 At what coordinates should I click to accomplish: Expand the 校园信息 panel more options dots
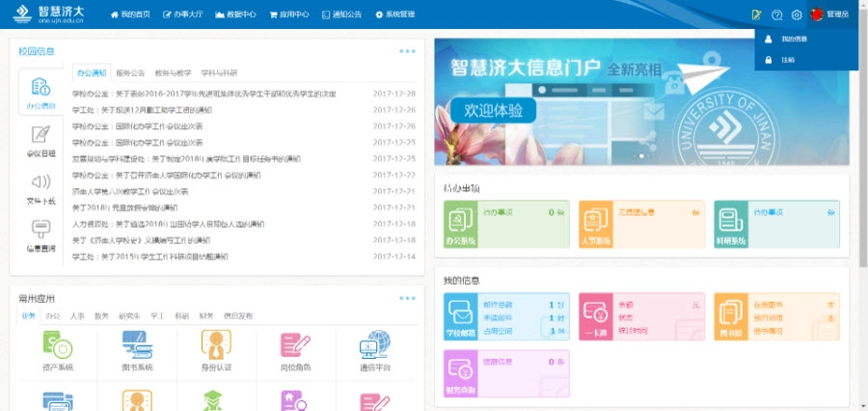click(x=407, y=51)
